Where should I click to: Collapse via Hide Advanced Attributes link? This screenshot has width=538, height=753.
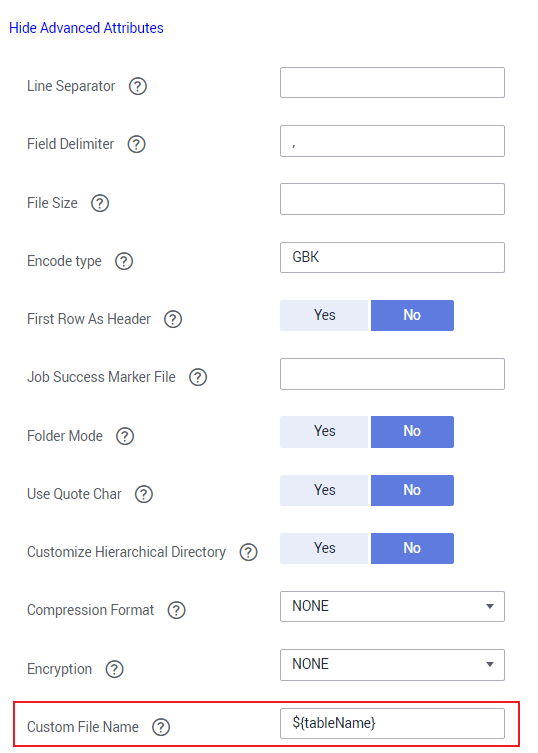click(x=86, y=28)
